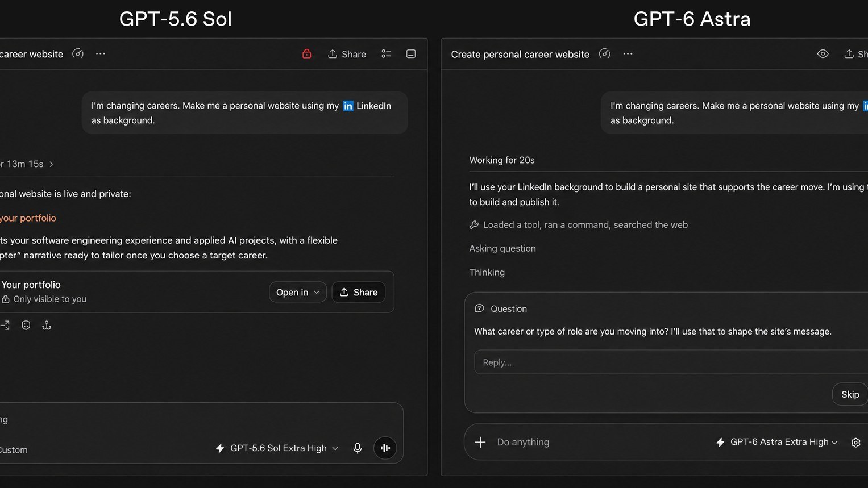The height and width of the screenshot is (488, 868).
Task: Click the wrench icon beside 'Loaded a tool'
Action: pos(474,225)
